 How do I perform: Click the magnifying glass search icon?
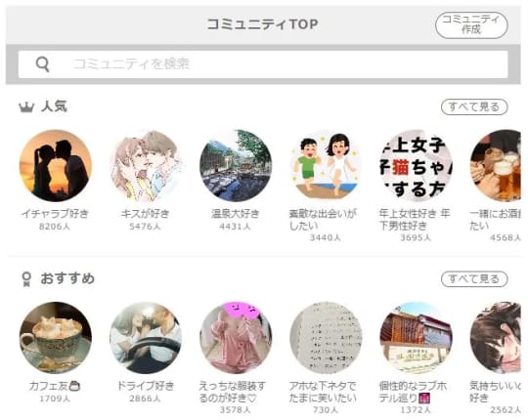click(42, 63)
